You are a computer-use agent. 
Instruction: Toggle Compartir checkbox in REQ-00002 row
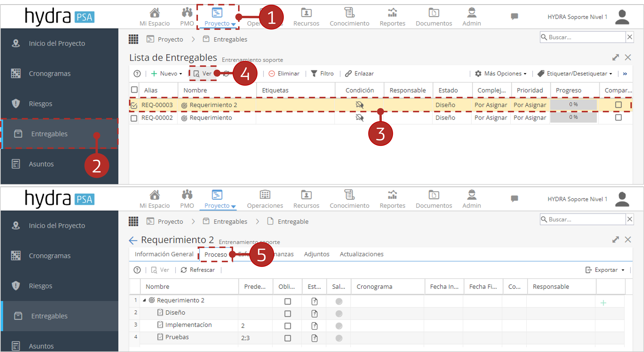click(x=618, y=117)
